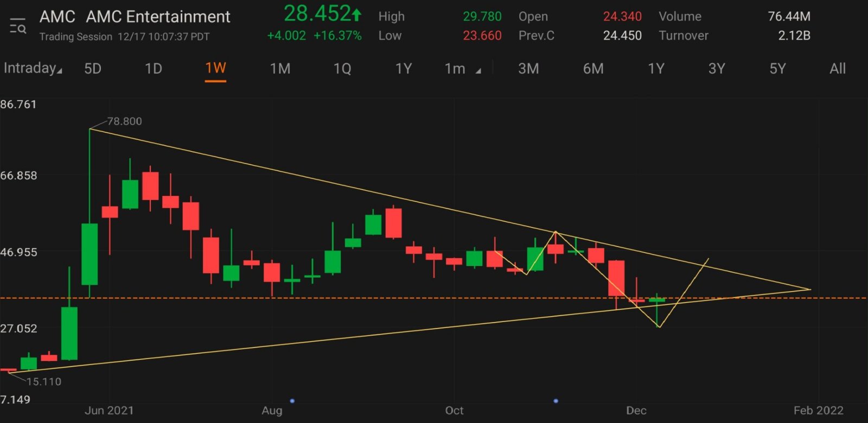Screen dimensions: 868x423
Task: Click the Open value 24.340
Action: click(622, 17)
